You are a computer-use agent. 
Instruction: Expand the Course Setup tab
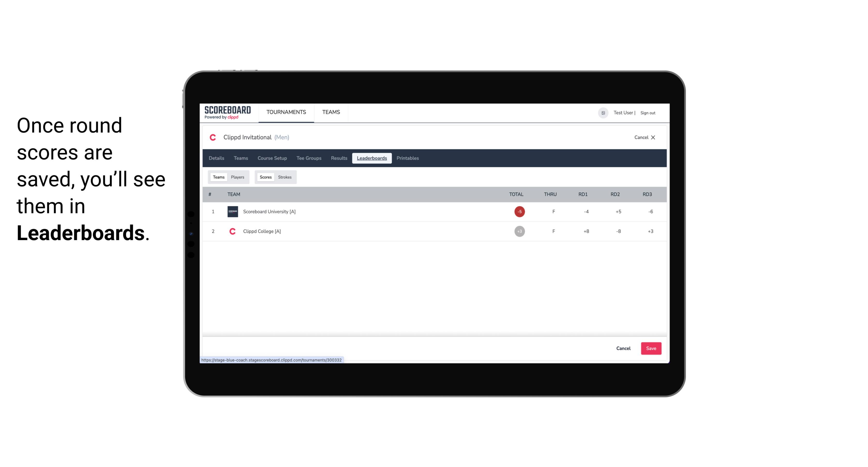pyautogui.click(x=272, y=158)
